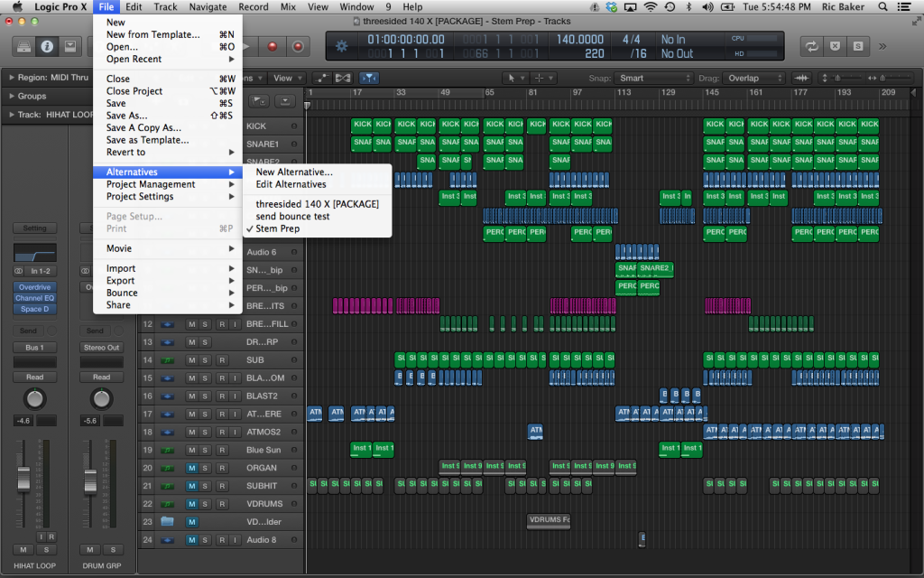
Task: Click the Channel EQ plug-in slot
Action: click(x=35, y=298)
